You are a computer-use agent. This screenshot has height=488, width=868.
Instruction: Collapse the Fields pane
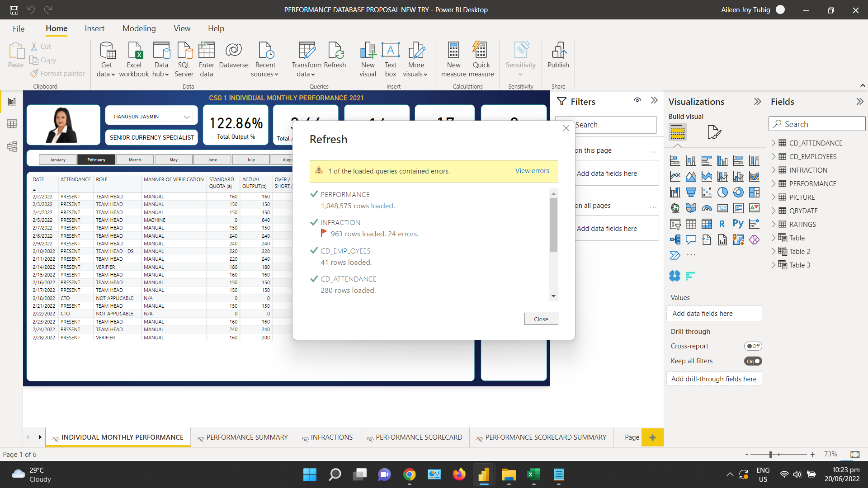tap(859, 102)
